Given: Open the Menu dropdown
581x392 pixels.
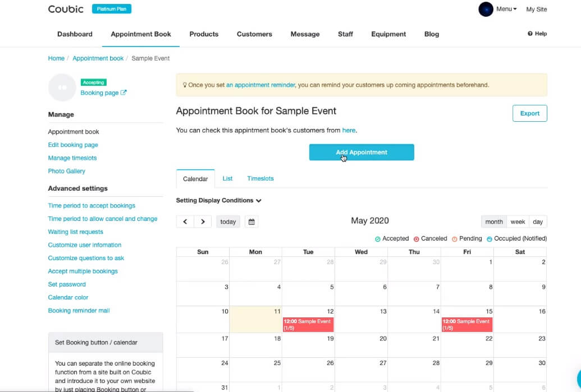Looking at the screenshot, I should click(x=506, y=9).
